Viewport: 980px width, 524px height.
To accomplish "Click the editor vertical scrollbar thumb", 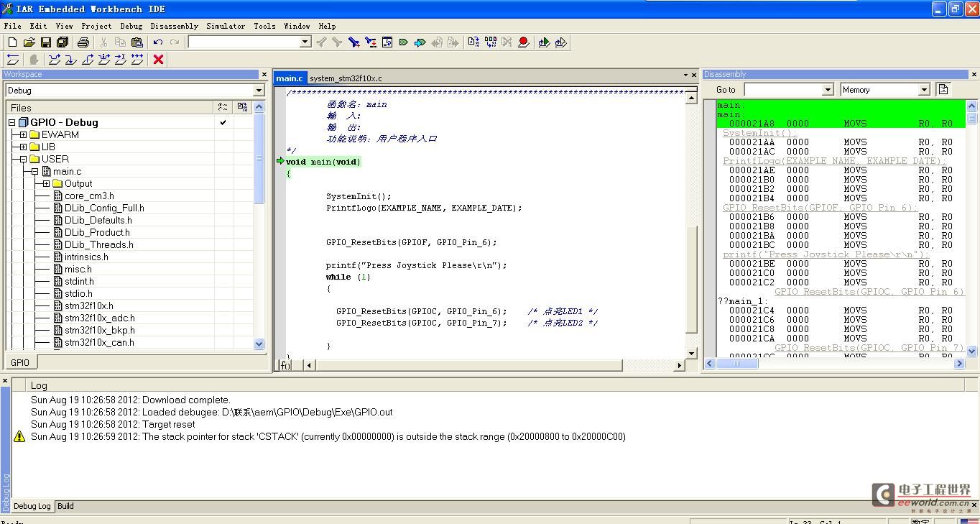I will click(x=691, y=278).
